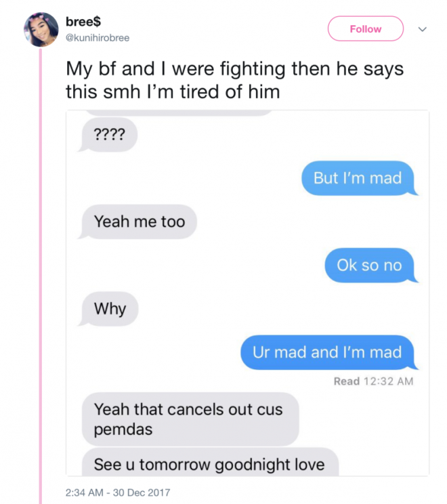Click the "Yeah me too" gray bubble
This screenshot has width=447, height=504.
(137, 222)
